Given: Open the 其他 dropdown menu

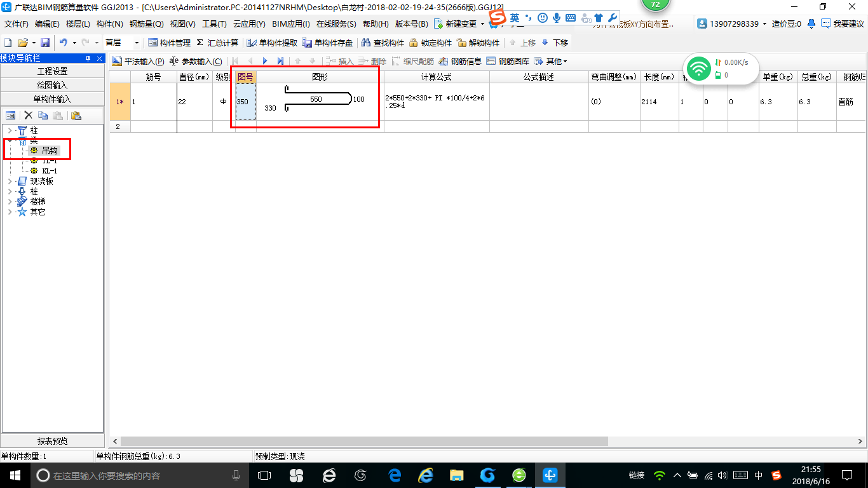Looking at the screenshot, I should coord(550,61).
